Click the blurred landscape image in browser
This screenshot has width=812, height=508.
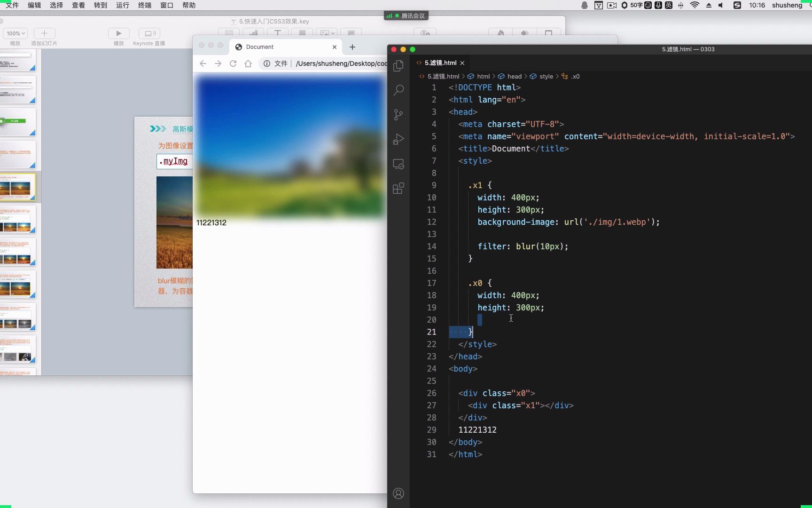click(290, 146)
